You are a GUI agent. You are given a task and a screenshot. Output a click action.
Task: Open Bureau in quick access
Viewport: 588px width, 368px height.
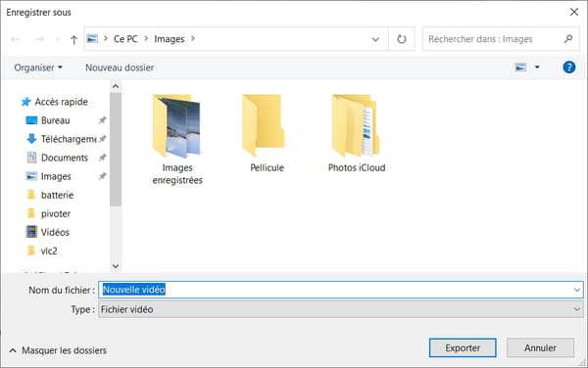tap(56, 120)
